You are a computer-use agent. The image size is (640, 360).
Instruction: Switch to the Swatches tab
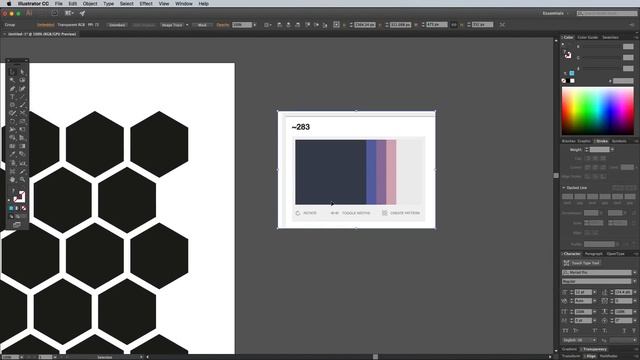[x=610, y=38]
